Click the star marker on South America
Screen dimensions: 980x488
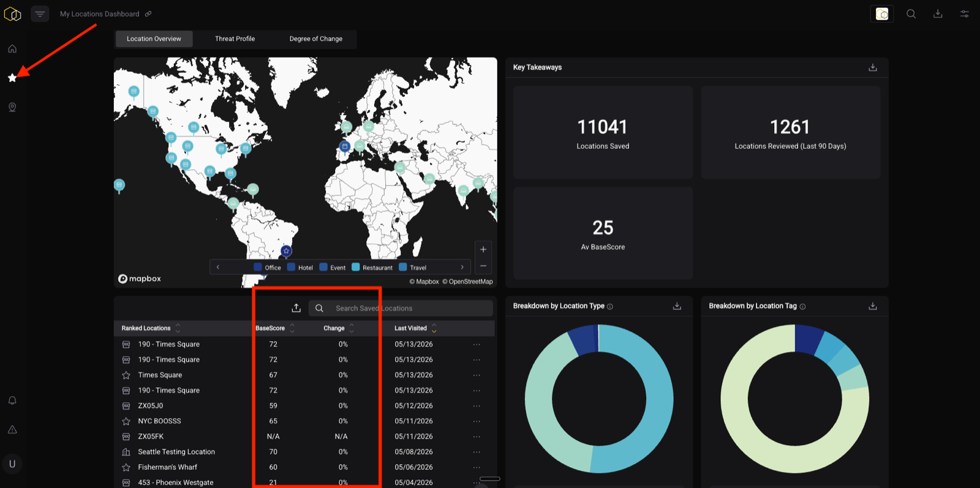click(286, 251)
